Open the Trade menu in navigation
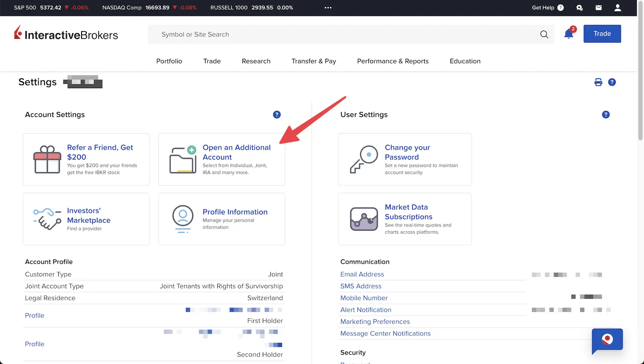644x364 pixels. coord(212,61)
